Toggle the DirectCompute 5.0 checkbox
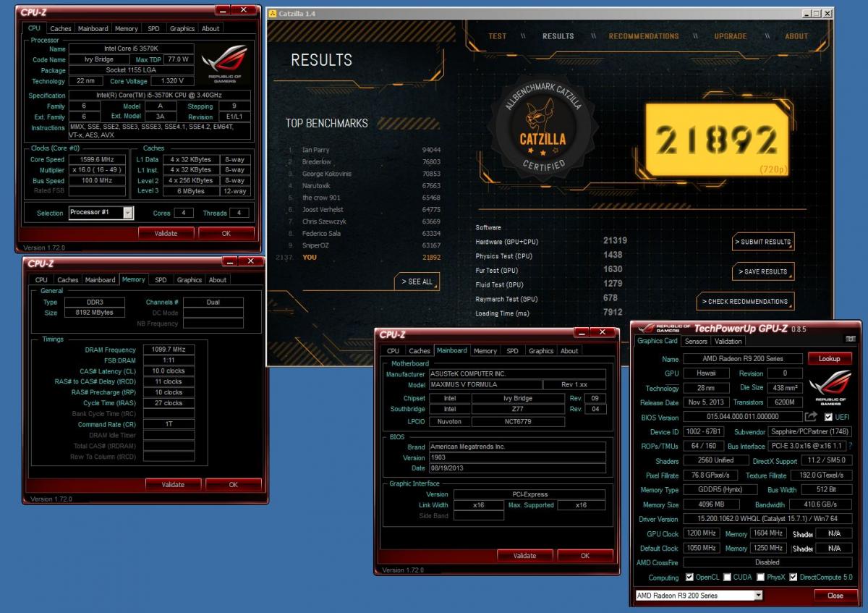868x613 pixels. point(793,578)
